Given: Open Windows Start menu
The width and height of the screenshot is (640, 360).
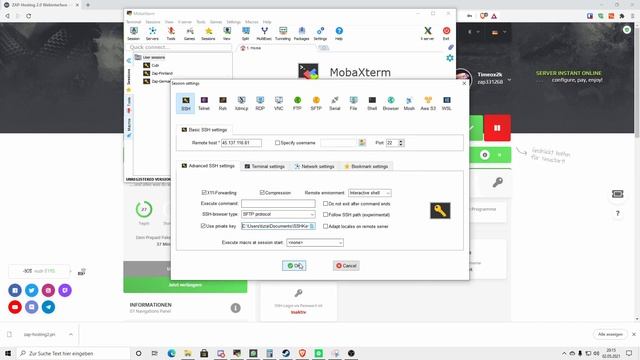Looking at the screenshot, I should point(8,353).
